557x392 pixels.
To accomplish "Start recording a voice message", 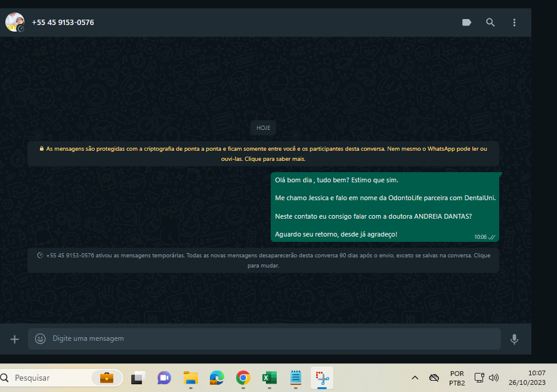I will tap(514, 339).
